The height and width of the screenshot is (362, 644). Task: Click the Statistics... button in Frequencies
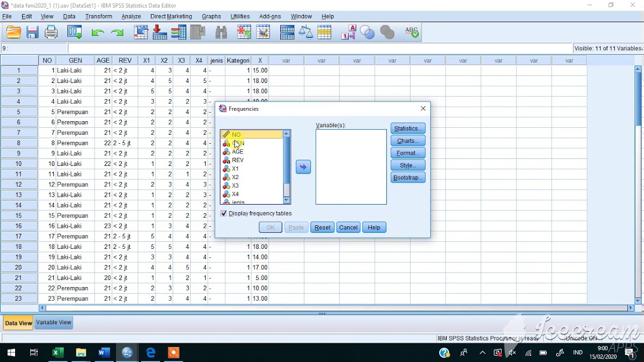[408, 129]
